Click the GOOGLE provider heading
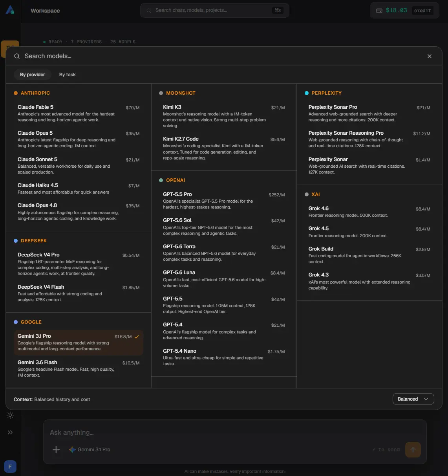 [x=31, y=322]
